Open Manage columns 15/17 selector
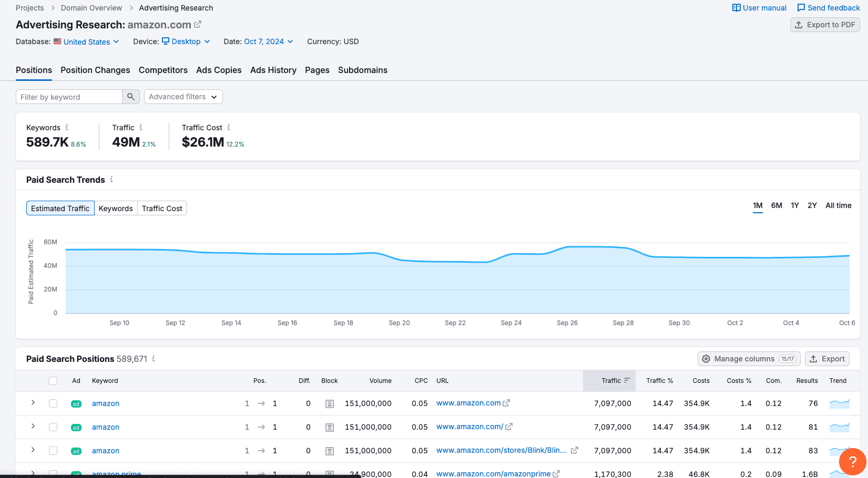Image resolution: width=868 pixels, height=478 pixels. click(749, 359)
